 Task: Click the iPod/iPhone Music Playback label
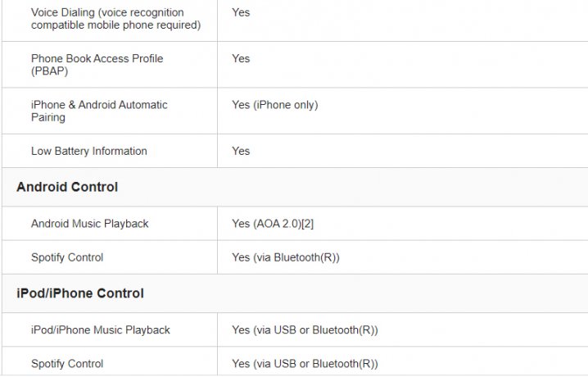101,329
